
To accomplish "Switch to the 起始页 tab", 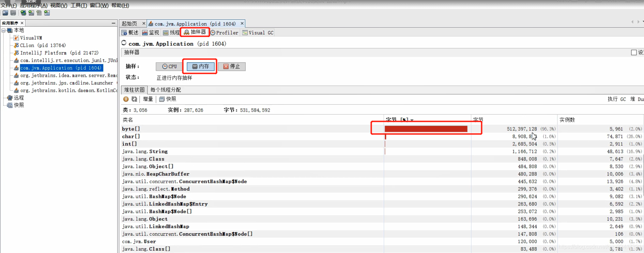I will pyautogui.click(x=129, y=23).
